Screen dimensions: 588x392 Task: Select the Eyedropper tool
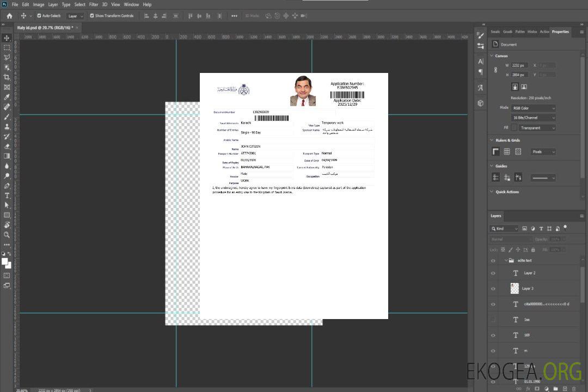pos(7,97)
